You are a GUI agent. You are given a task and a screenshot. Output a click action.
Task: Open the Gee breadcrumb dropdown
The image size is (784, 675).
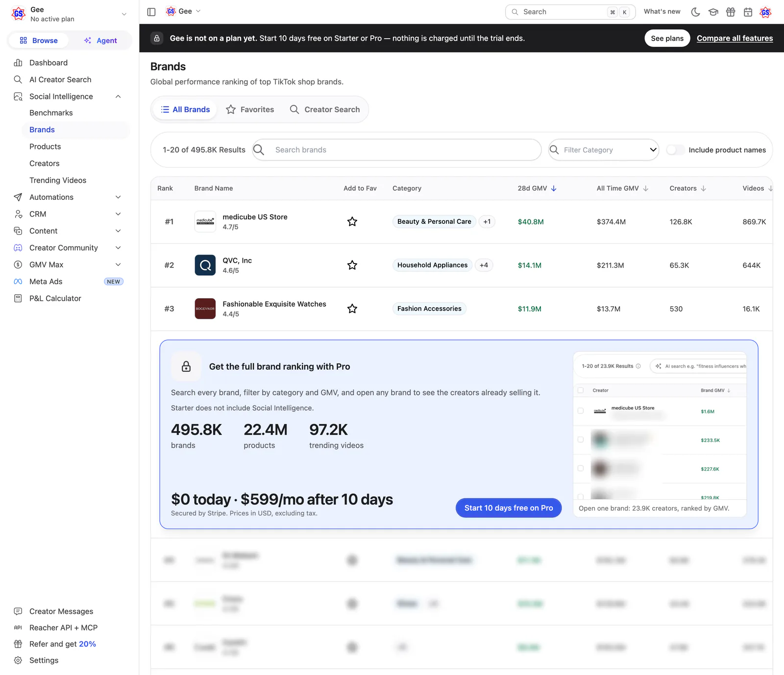pos(184,11)
